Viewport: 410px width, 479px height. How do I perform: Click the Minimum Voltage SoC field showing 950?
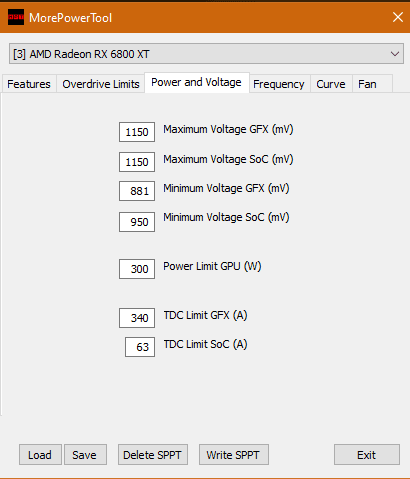click(x=137, y=222)
